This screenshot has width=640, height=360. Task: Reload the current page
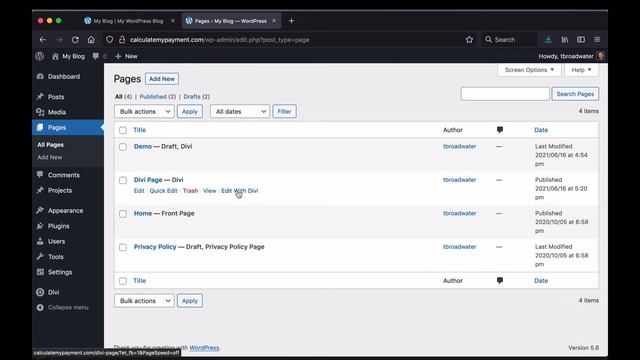[x=75, y=40]
